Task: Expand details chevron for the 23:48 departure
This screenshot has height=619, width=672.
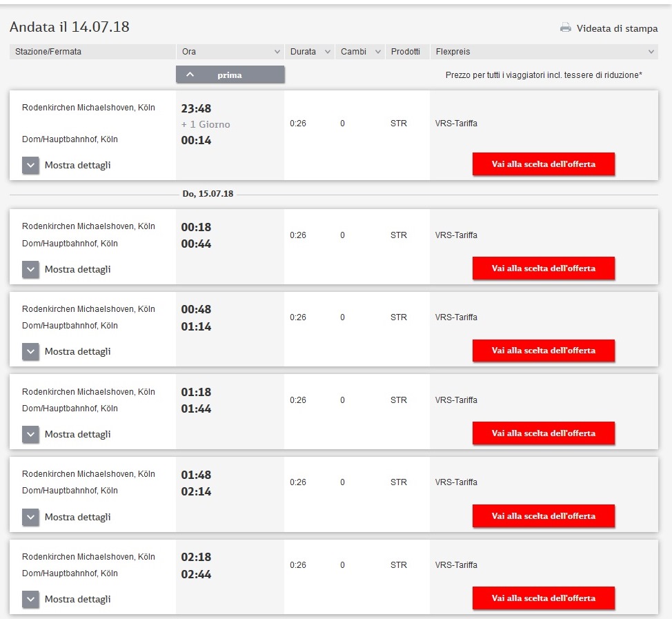Action: coord(30,166)
